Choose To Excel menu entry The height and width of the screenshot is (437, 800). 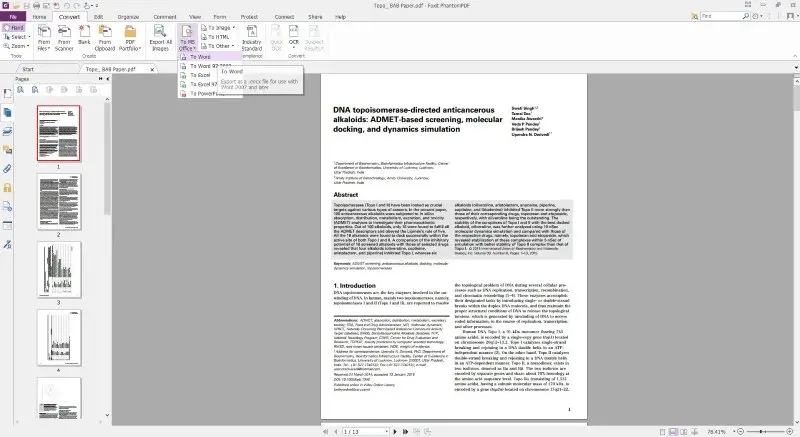tap(200, 75)
